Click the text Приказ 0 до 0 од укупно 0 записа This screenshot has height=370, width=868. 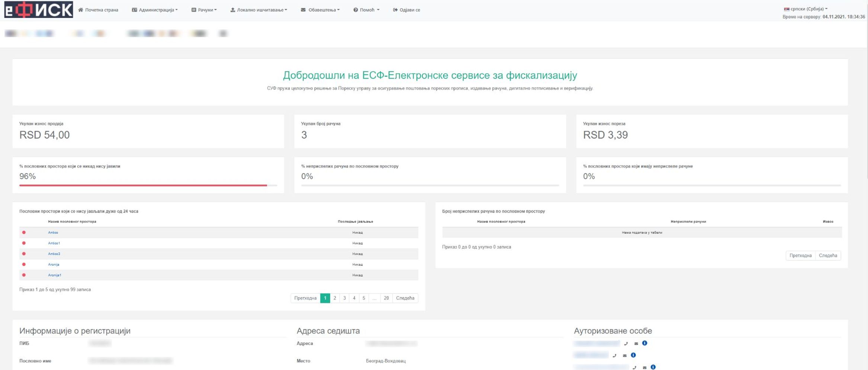pyautogui.click(x=476, y=247)
